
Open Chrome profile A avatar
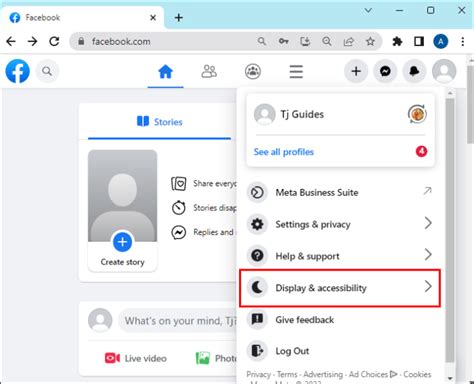(441, 41)
